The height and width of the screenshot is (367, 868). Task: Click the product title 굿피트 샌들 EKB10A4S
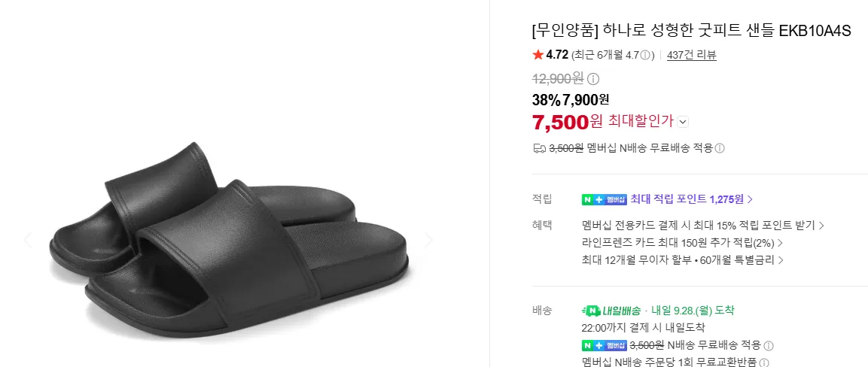tap(691, 30)
